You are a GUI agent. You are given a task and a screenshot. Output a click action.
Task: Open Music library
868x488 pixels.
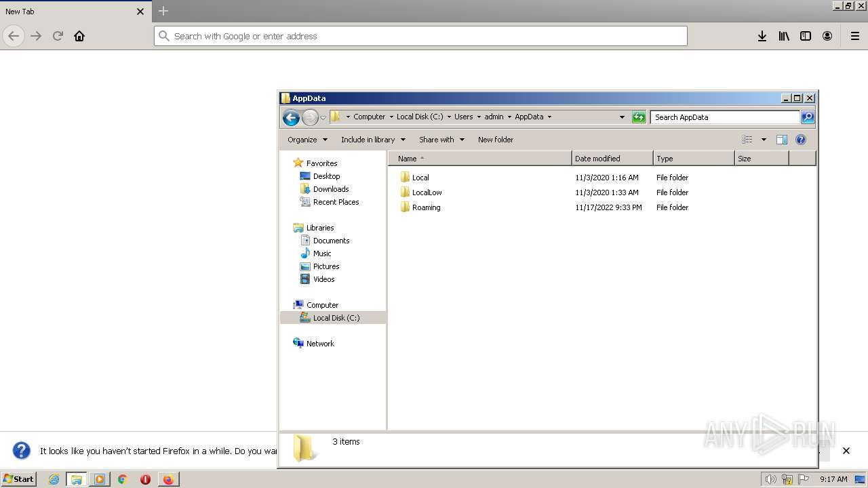[322, 253]
